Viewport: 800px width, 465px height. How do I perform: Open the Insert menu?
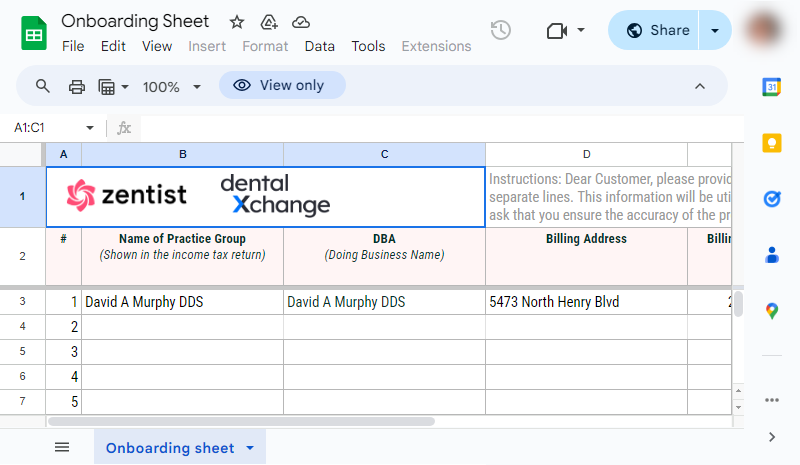point(207,46)
